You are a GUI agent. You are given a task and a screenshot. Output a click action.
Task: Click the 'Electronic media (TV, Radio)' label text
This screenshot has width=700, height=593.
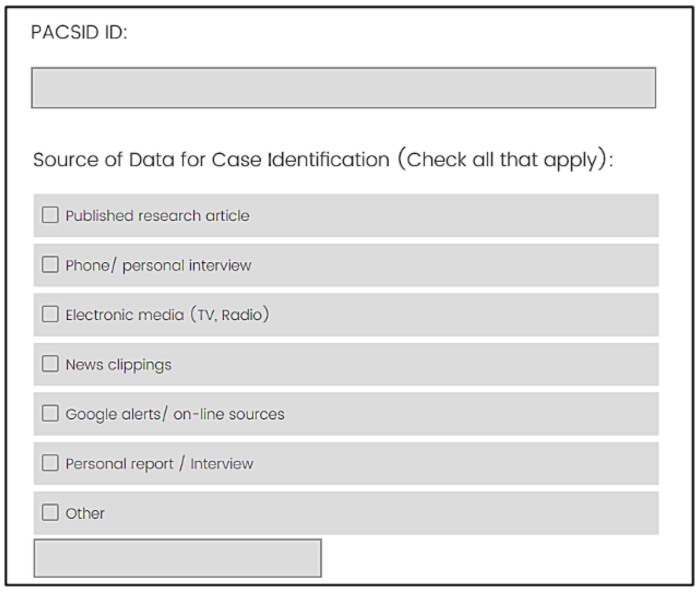pyautogui.click(x=167, y=315)
